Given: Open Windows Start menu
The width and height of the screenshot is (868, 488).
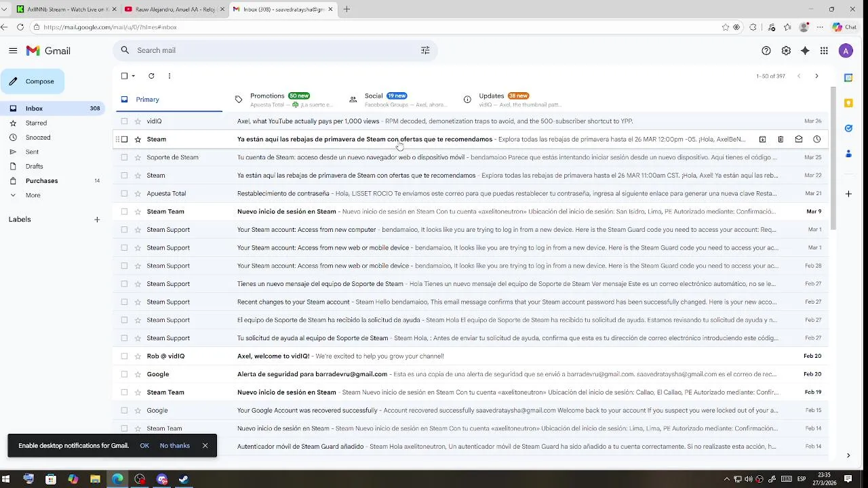Looking at the screenshot, I should [x=6, y=479].
